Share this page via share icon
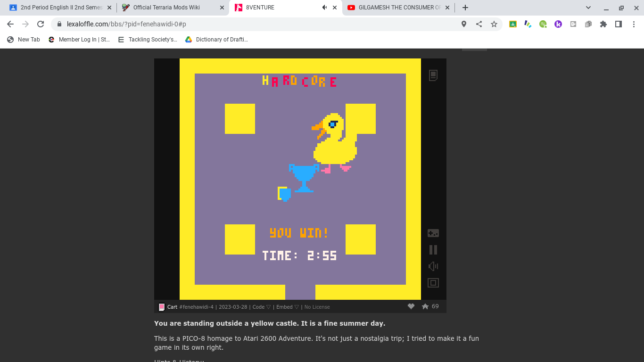Viewport: 644px width, 362px height. [x=479, y=24]
